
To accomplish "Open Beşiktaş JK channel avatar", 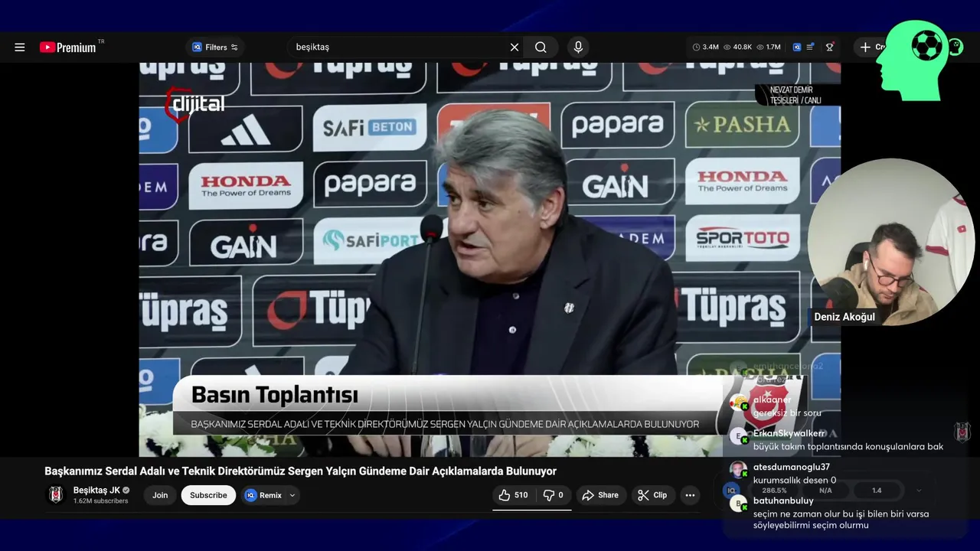I will coord(56,495).
